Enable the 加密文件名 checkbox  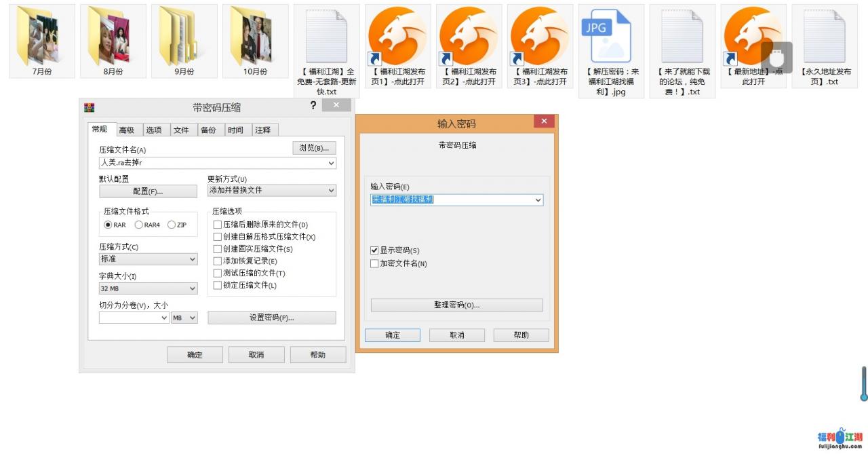click(x=374, y=264)
